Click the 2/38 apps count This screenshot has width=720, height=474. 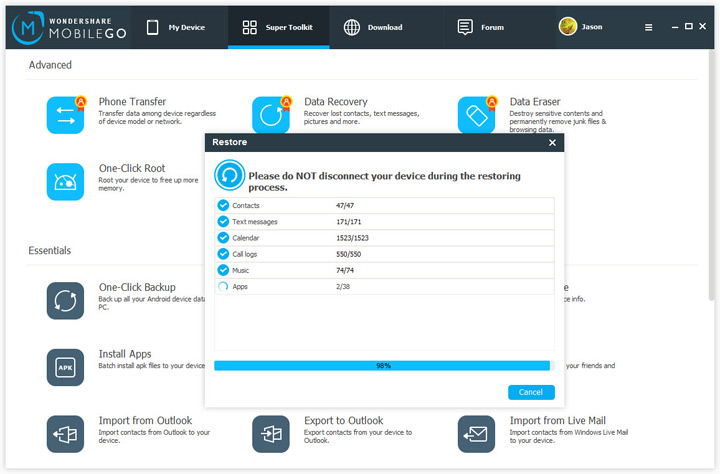[343, 287]
